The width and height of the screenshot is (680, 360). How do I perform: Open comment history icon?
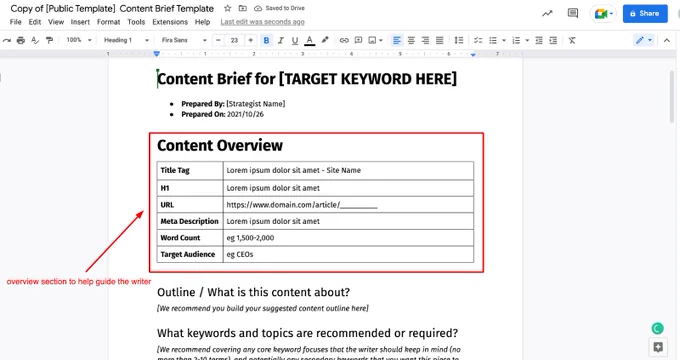click(x=573, y=13)
